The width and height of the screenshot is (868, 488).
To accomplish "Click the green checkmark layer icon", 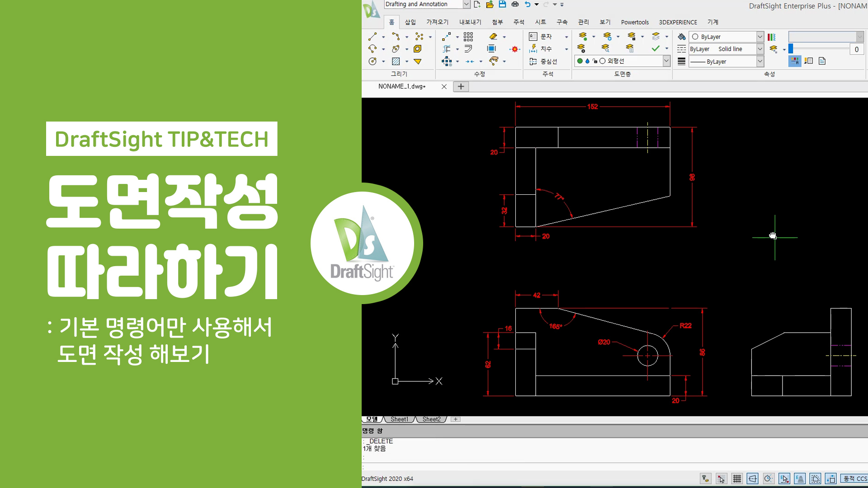I will 656,48.
